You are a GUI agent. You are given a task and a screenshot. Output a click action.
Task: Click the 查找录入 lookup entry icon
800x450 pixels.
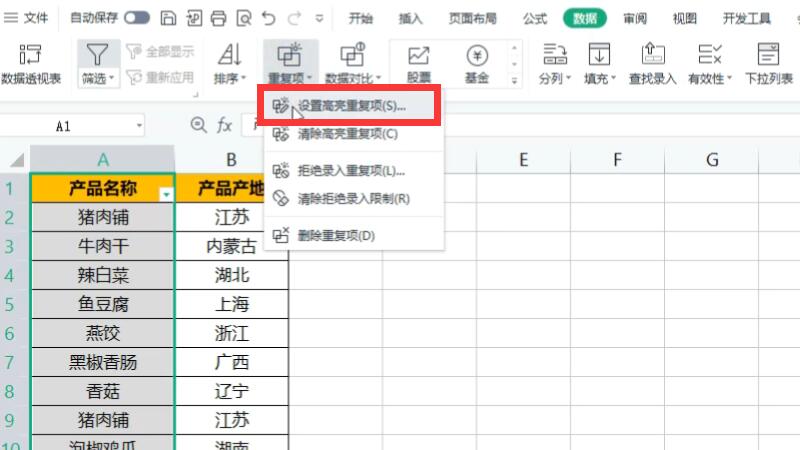[652, 55]
